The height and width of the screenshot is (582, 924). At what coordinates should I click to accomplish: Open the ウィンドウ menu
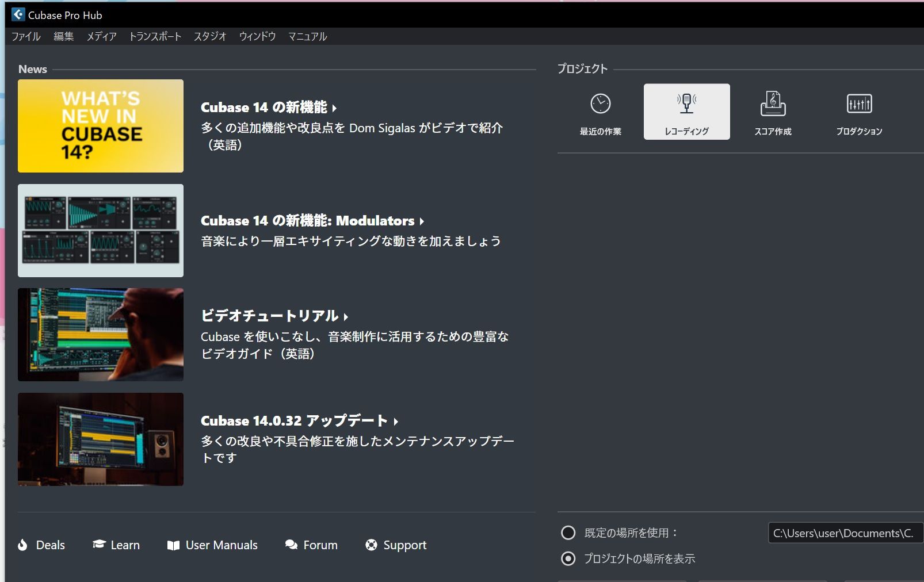click(257, 36)
